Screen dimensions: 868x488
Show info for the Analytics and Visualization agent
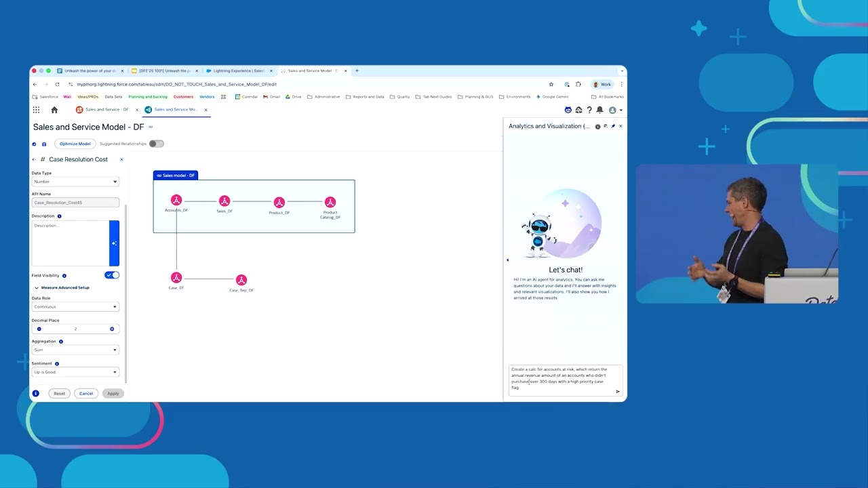click(x=597, y=126)
